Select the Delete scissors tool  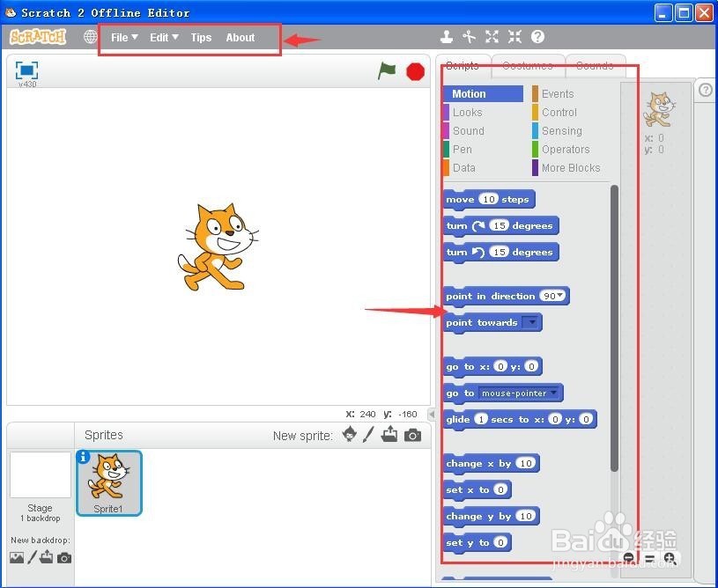pyautogui.click(x=469, y=37)
